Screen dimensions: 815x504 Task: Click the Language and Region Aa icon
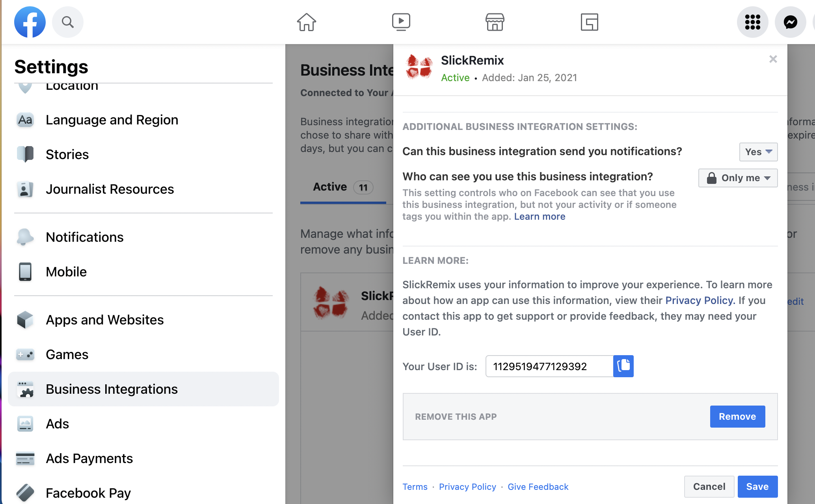[25, 120]
